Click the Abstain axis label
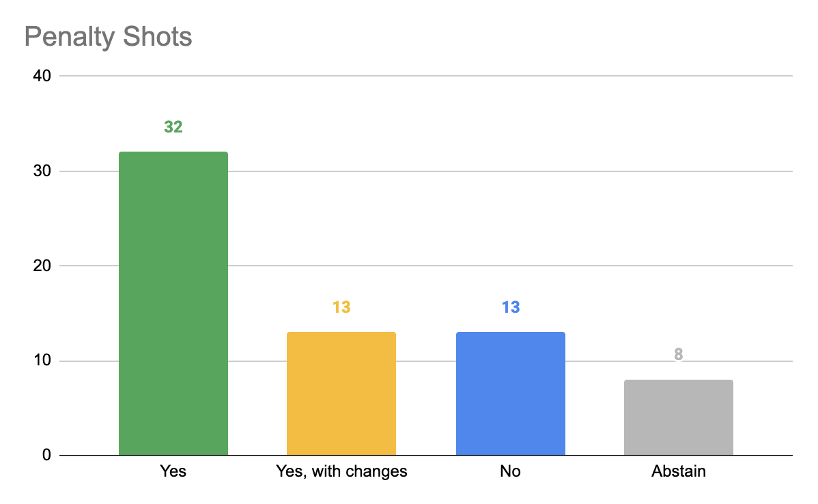 [679, 471]
